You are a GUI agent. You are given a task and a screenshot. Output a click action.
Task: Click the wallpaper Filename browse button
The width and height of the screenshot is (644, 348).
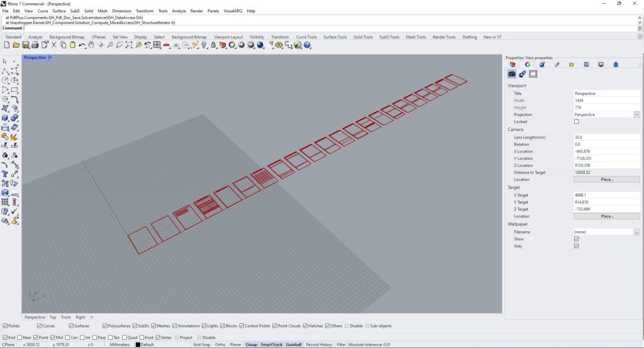[x=636, y=232]
